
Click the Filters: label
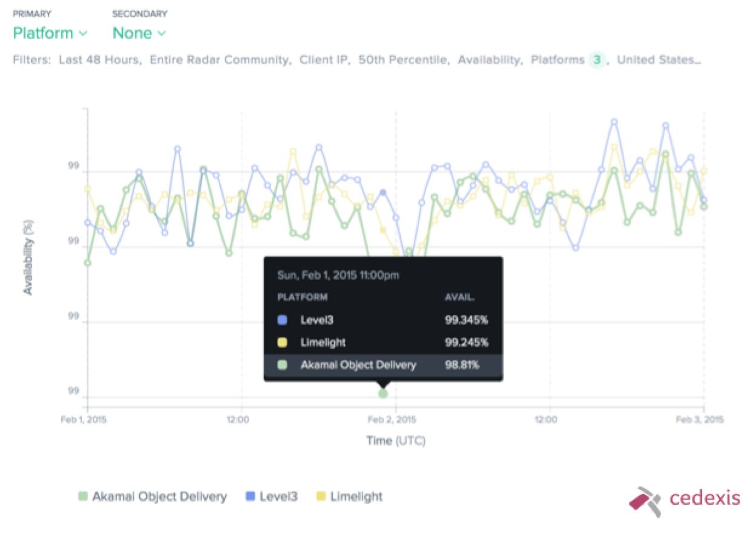point(32,60)
